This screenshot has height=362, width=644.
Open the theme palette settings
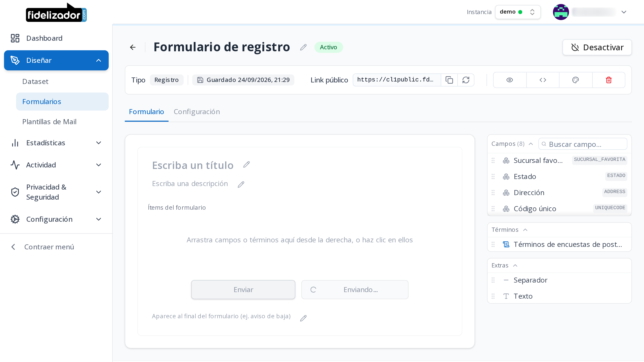pos(576,80)
